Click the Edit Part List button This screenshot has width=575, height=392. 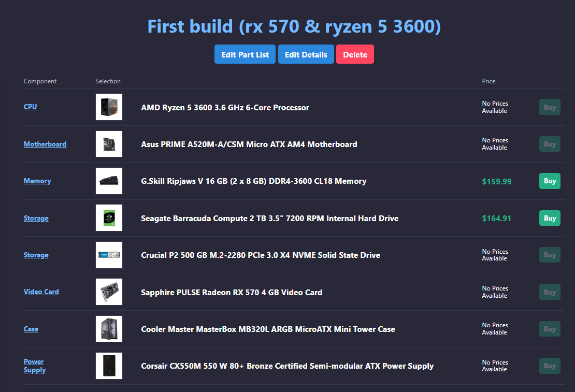[245, 54]
